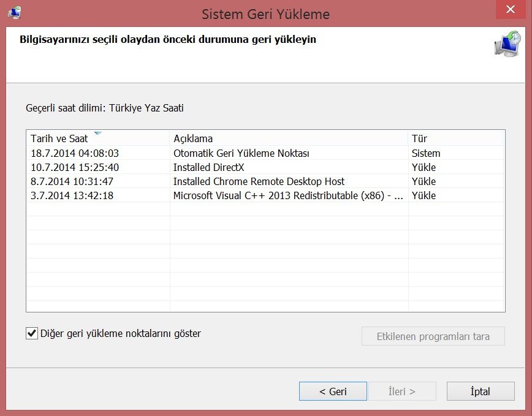Click the 18.7.2014 04:08:03 date cell

(x=75, y=153)
